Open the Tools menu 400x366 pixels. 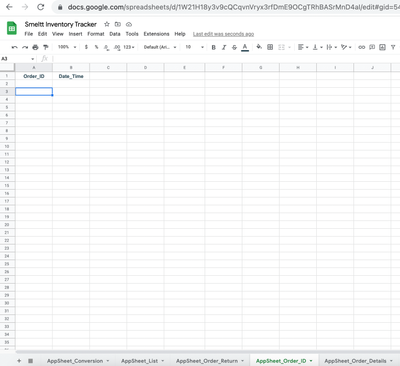pyautogui.click(x=132, y=34)
